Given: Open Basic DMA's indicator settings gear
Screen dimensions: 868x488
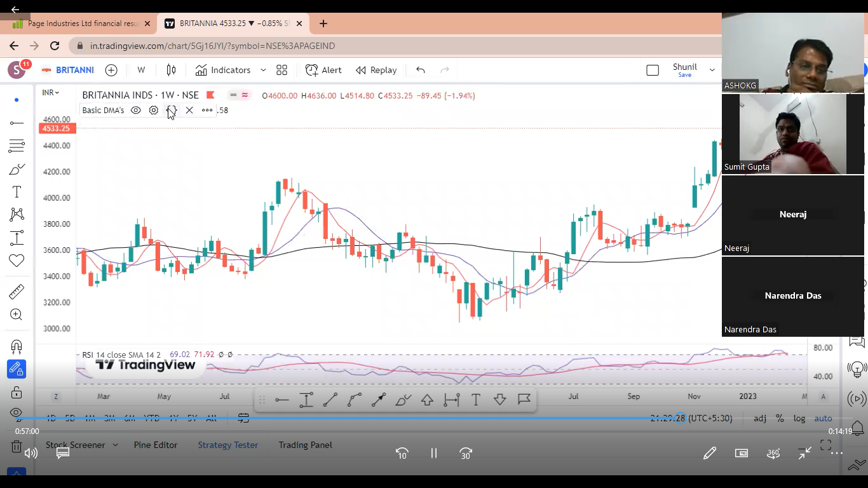Looking at the screenshot, I should [154, 110].
